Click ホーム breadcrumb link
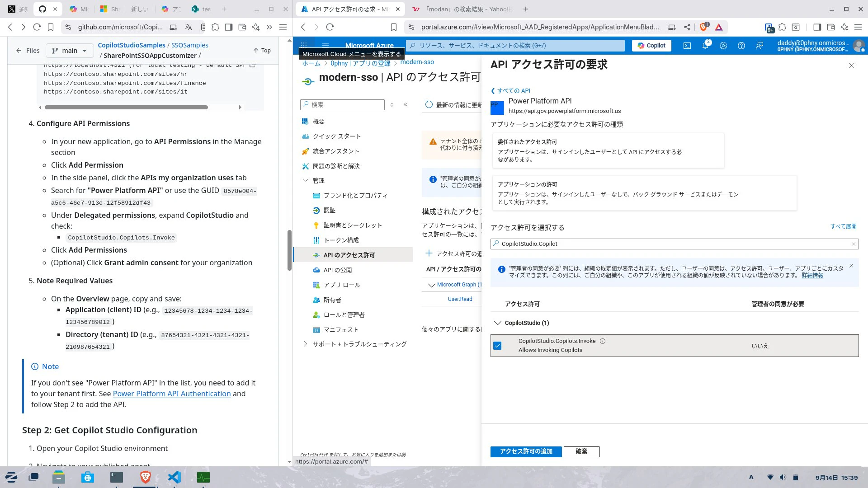This screenshot has height=488, width=868. (x=311, y=63)
